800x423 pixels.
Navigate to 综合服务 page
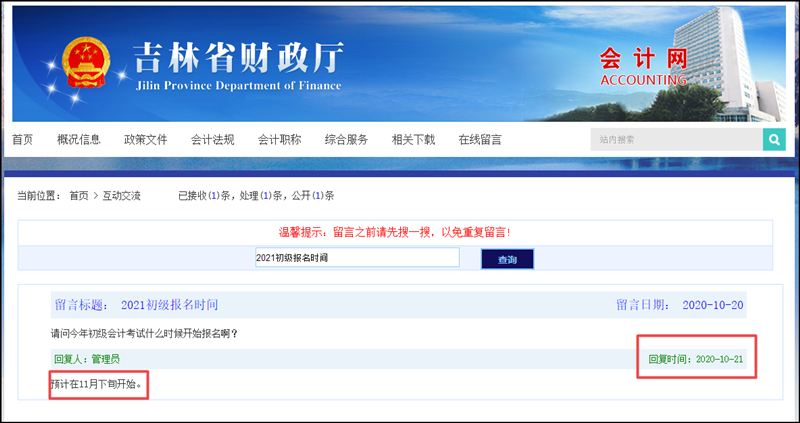[346, 140]
